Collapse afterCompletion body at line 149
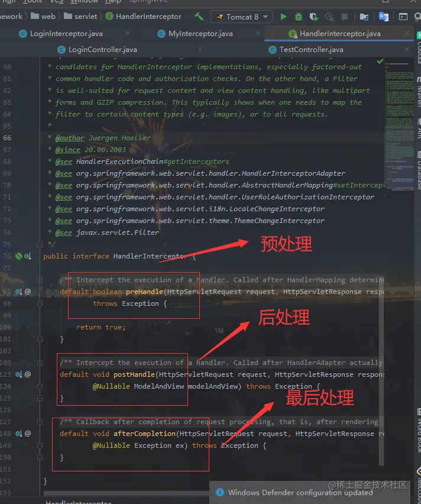 (40, 445)
